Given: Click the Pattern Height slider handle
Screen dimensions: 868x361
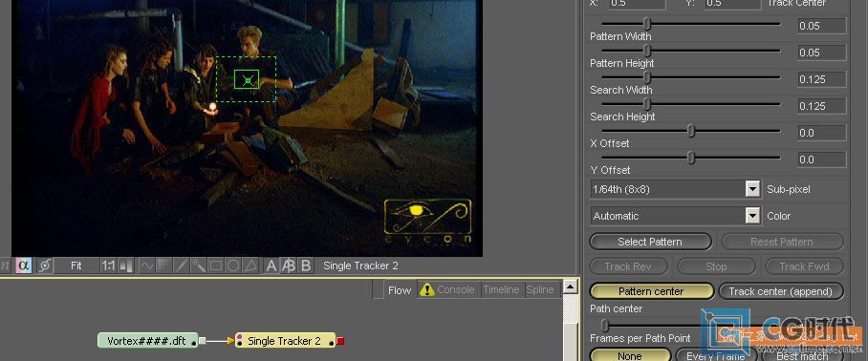Looking at the screenshot, I should (646, 51).
